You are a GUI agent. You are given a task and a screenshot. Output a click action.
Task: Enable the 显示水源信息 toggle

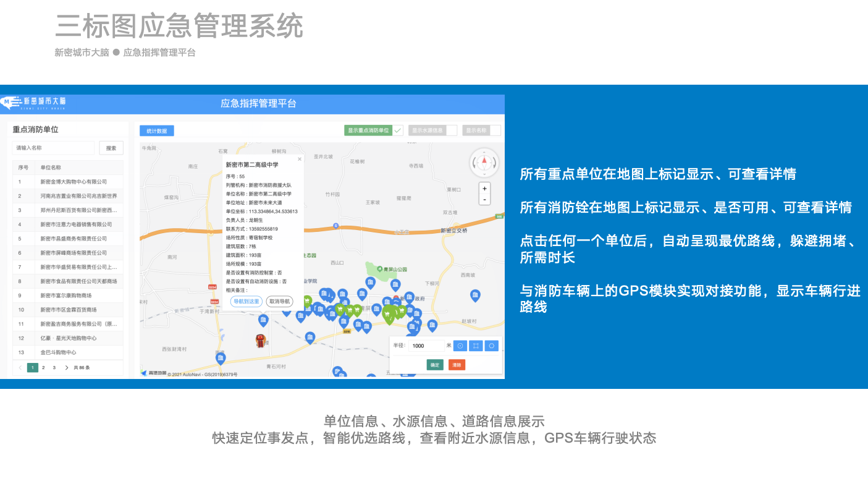pos(433,130)
